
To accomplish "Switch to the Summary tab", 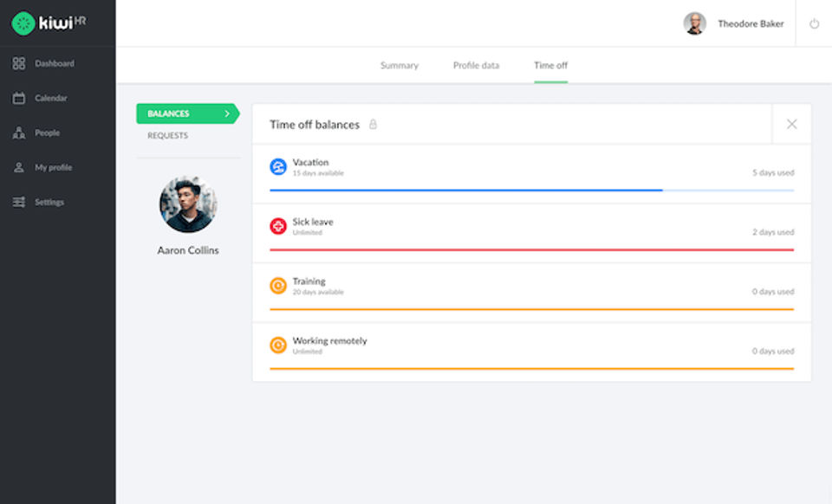I will 399,66.
